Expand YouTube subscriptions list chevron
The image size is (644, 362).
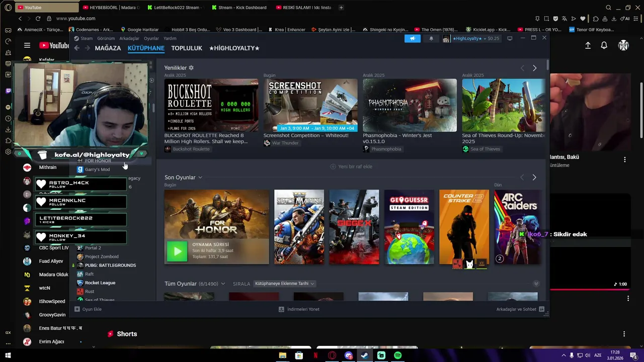[x=93, y=346]
